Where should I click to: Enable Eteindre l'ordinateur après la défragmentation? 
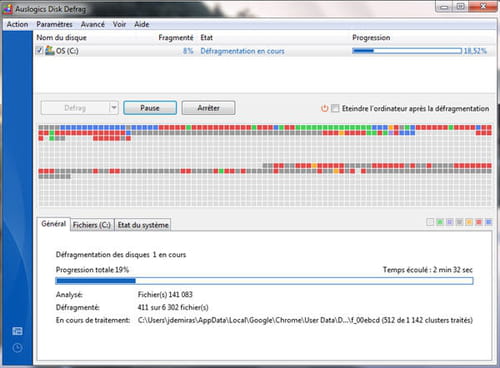[335, 108]
